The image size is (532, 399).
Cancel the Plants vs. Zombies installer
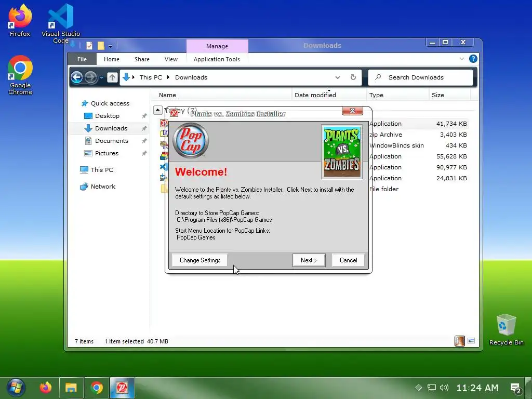(x=349, y=260)
